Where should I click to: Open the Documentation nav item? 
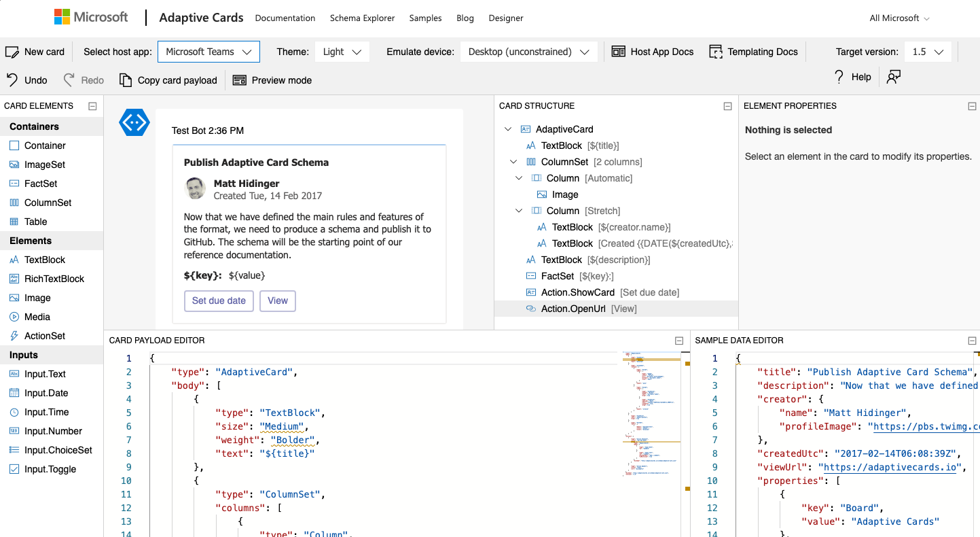tap(285, 18)
